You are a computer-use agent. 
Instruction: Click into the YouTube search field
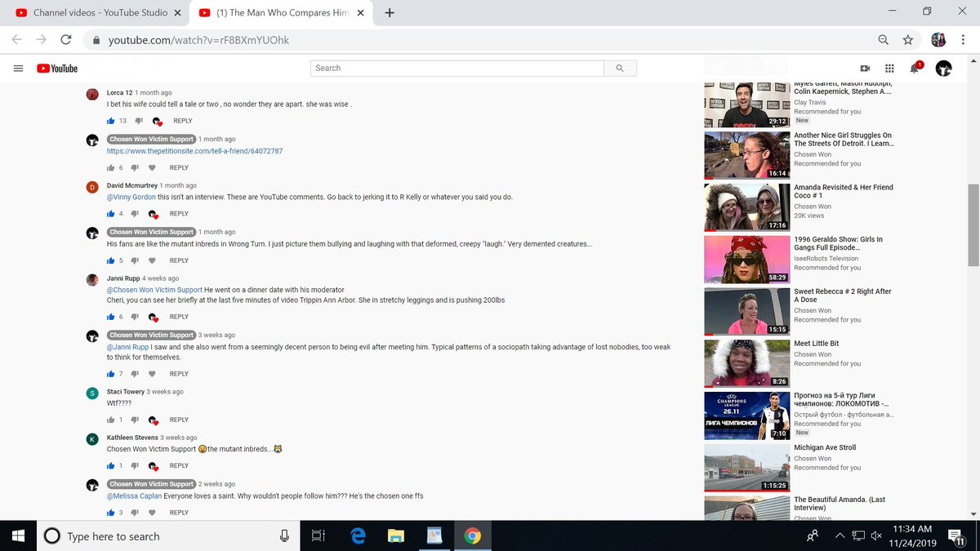coord(457,69)
